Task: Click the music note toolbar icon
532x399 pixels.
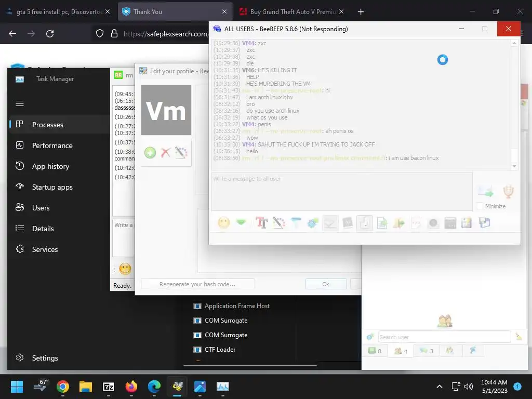Action: (x=365, y=223)
